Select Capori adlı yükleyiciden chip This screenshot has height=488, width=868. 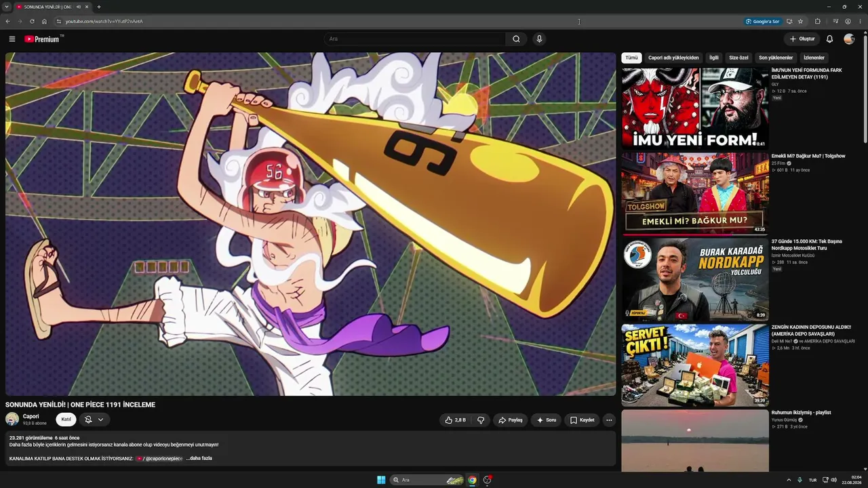pos(673,58)
